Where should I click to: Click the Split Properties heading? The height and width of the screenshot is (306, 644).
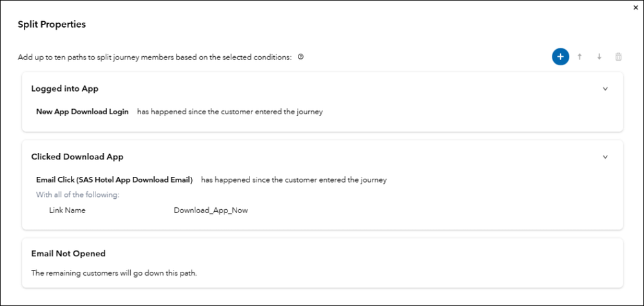click(x=52, y=25)
